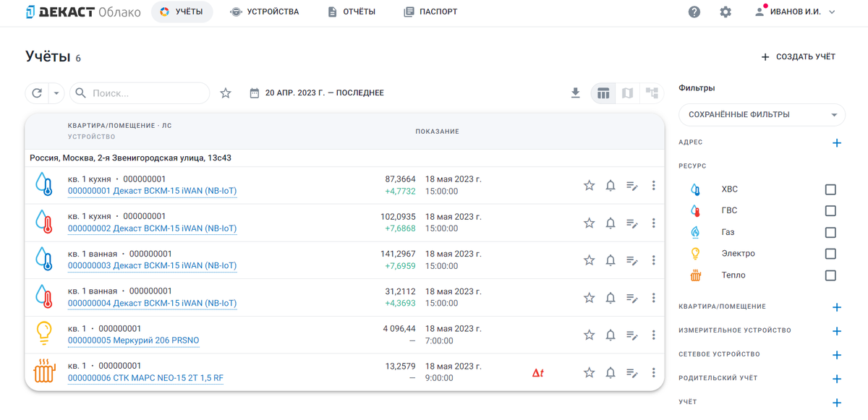Image resolution: width=868 pixels, height=420 pixels.
Task: Expand the Квартира/помещение filter
Action: pyautogui.click(x=837, y=307)
